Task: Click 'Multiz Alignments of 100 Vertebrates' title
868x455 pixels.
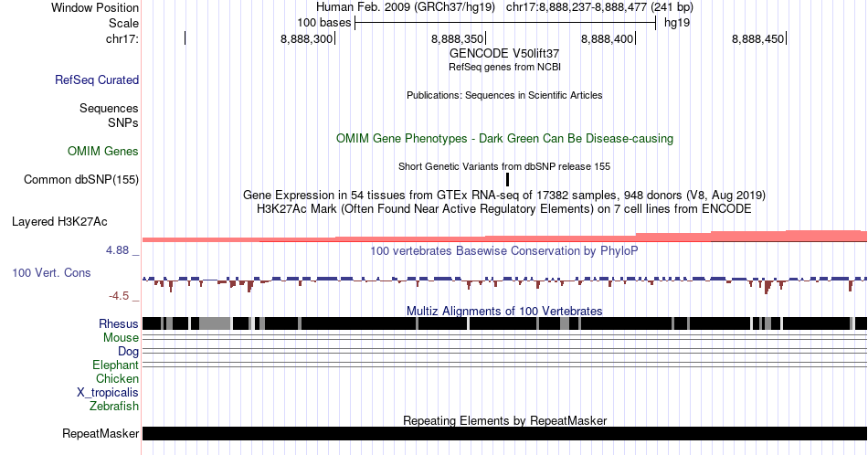Action: tap(504, 311)
